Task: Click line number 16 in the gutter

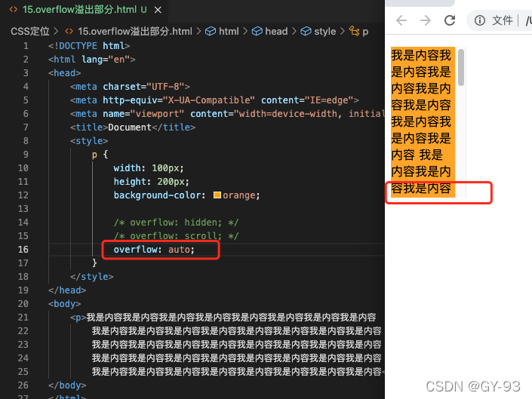Action: pos(23,250)
